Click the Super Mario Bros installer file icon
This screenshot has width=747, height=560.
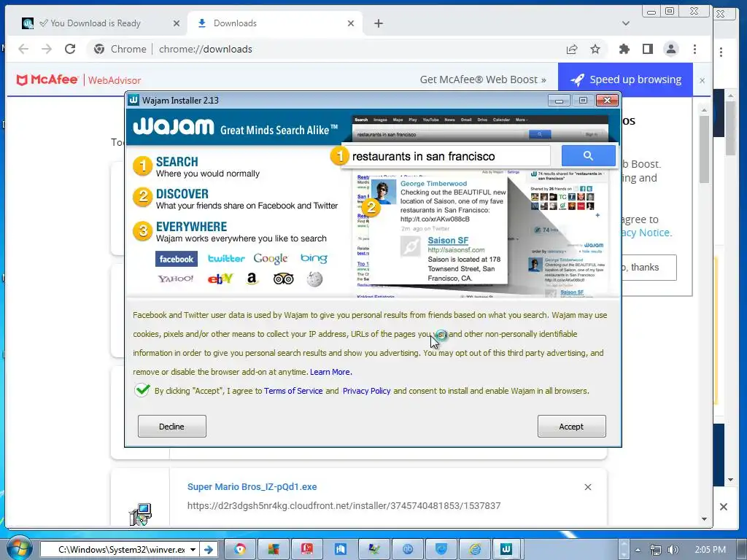pyautogui.click(x=141, y=514)
